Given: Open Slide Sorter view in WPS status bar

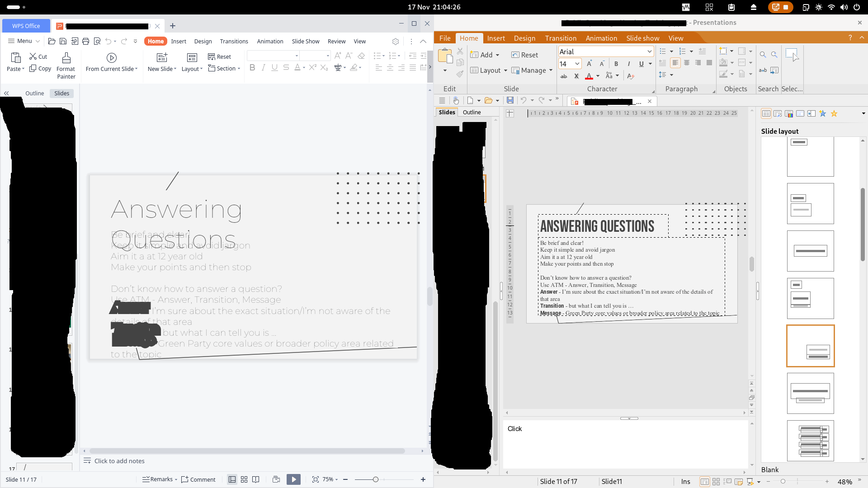Looking at the screenshot, I should click(244, 479).
